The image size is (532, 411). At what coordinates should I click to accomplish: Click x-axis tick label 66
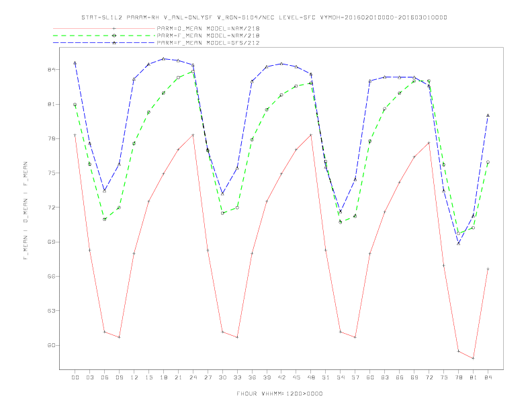(x=400, y=377)
